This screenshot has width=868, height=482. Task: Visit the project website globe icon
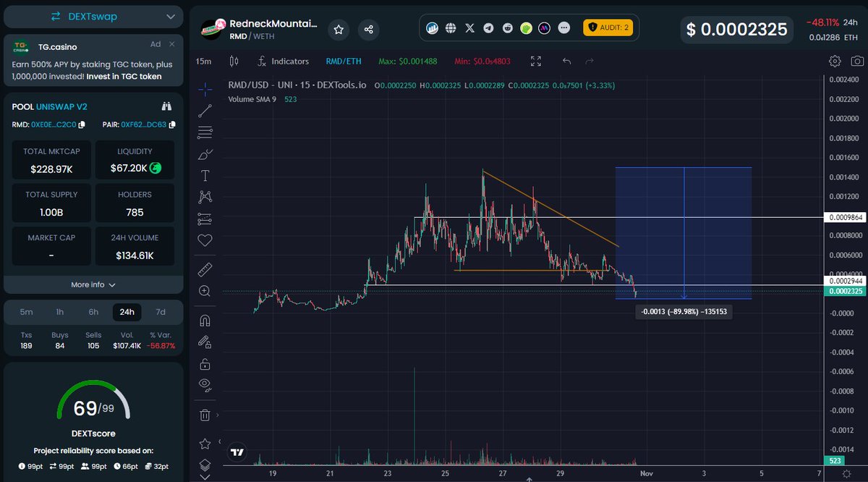click(451, 28)
